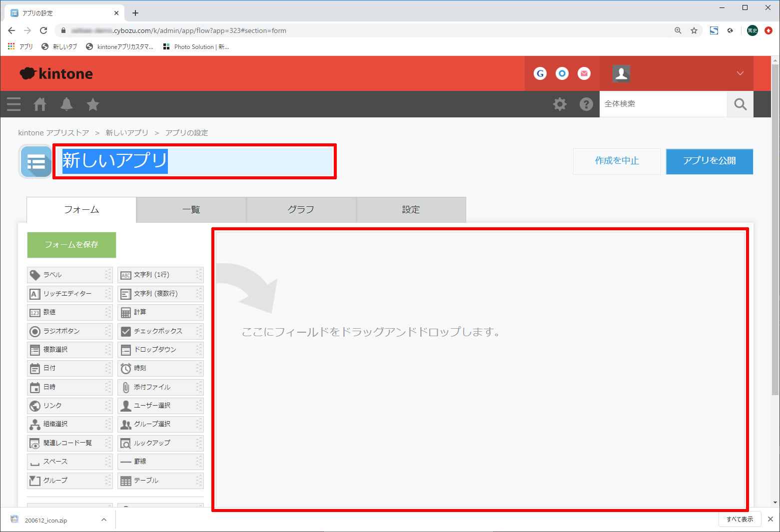
Task: Select the アプリの設定 browser tab
Action: tap(64, 13)
